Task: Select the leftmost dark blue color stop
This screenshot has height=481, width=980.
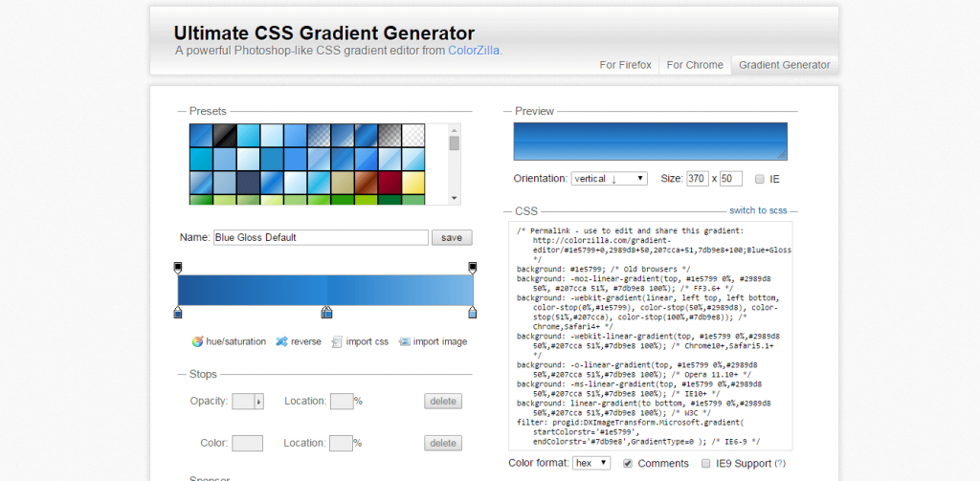Action: 178,312
